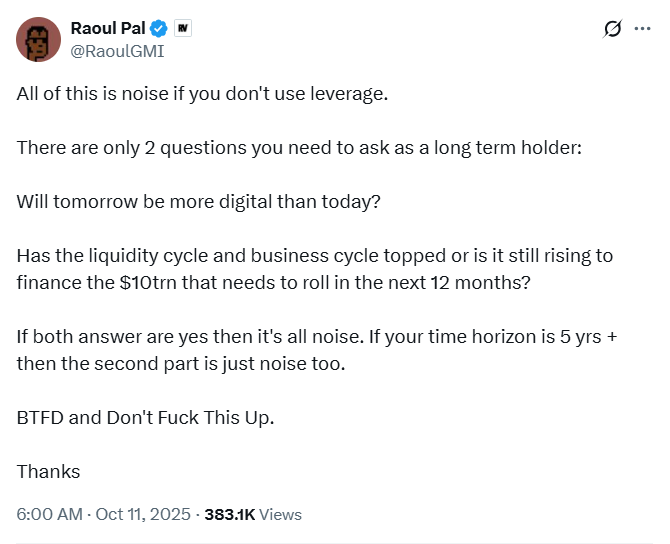Click the bold 383.1K view count
The image size is (670, 544).
230,515
